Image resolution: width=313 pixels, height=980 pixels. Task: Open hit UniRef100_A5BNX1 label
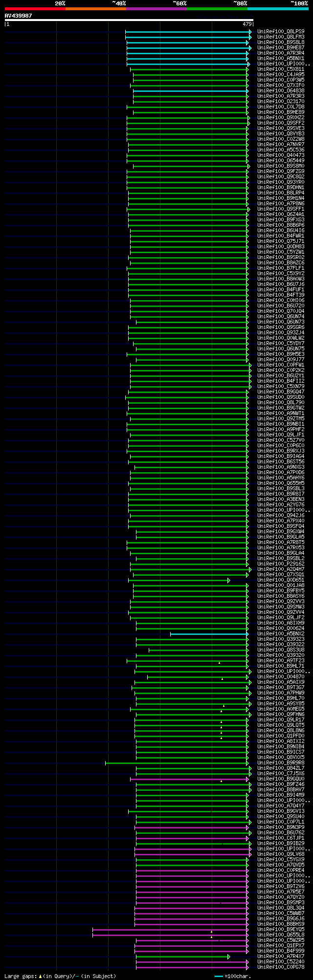coord(281,58)
